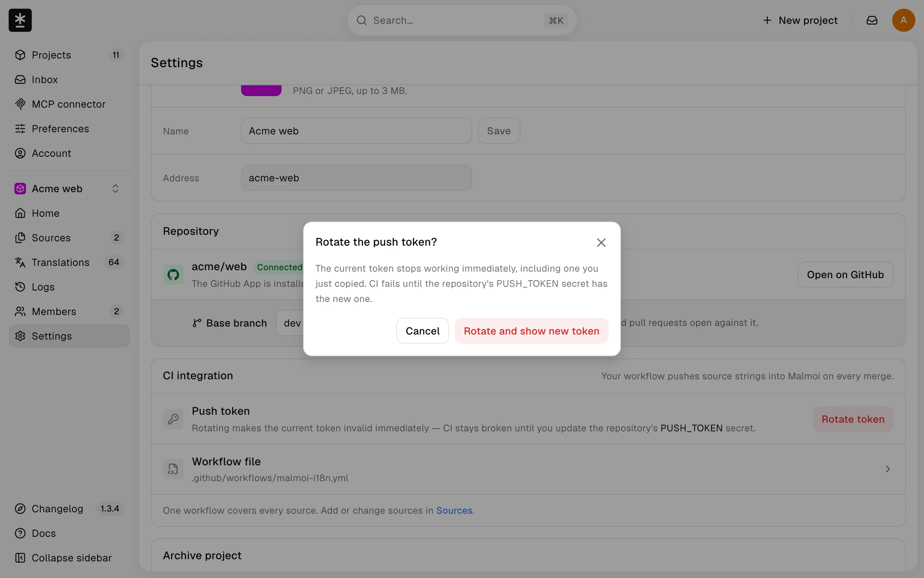The width and height of the screenshot is (924, 578).
Task: Open Projects in the sidebar
Action: 69,55
